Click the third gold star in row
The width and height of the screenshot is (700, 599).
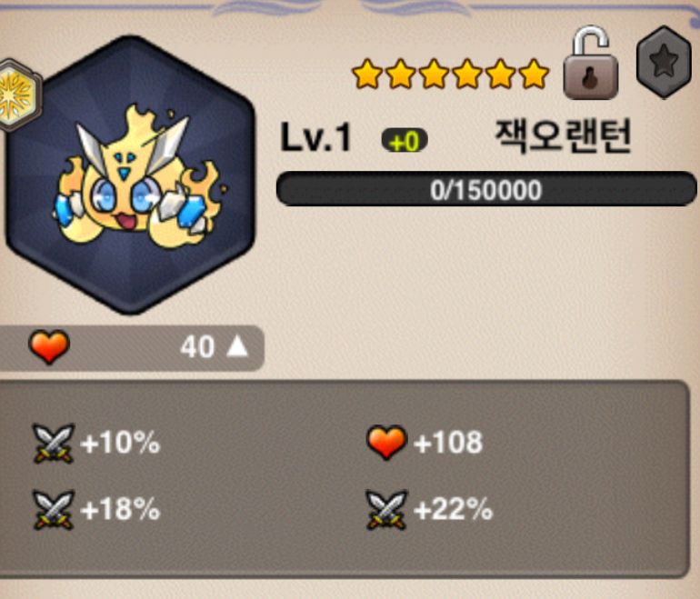point(434,74)
